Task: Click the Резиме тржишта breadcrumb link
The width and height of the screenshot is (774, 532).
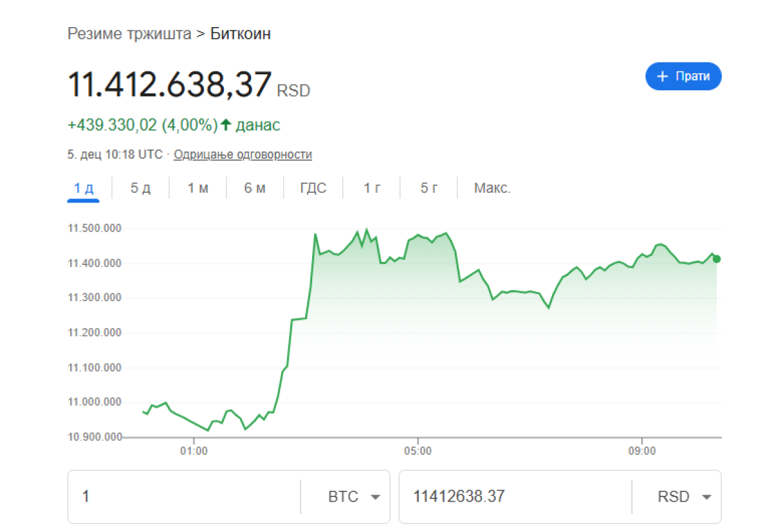Action: [x=129, y=34]
